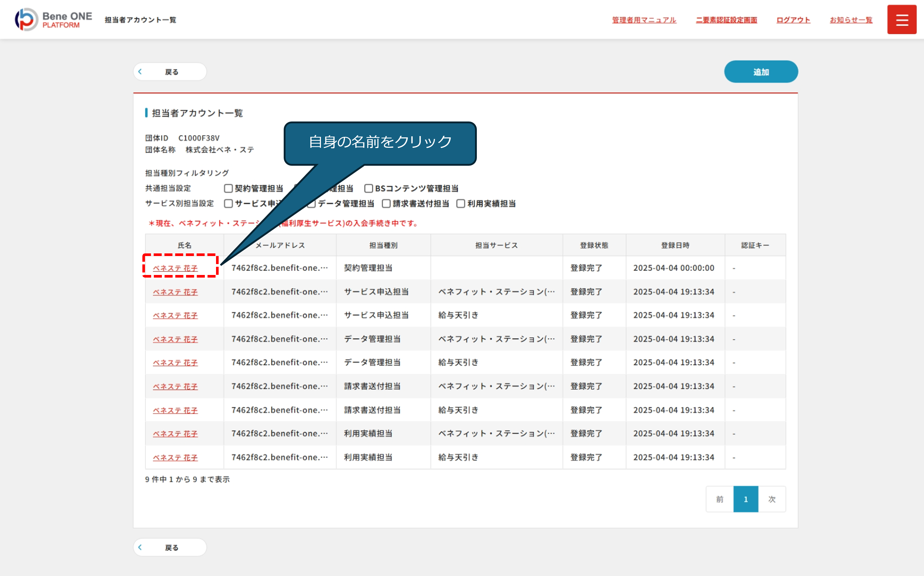
Task: Click the 担当者アカウント一覧 section heading
Action: pos(197,113)
